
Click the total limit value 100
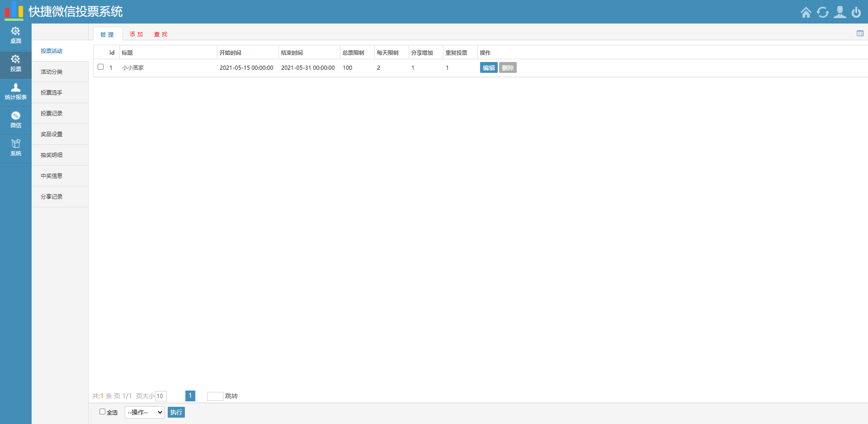(x=347, y=68)
